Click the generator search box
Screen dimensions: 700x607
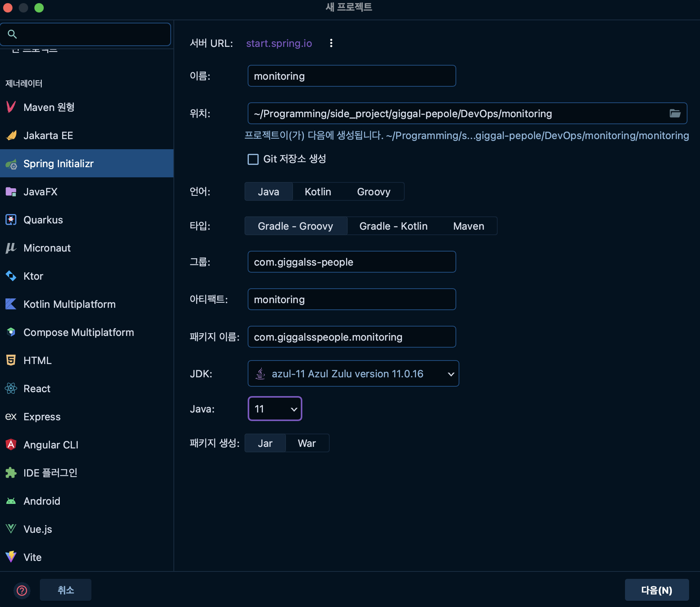click(x=86, y=34)
